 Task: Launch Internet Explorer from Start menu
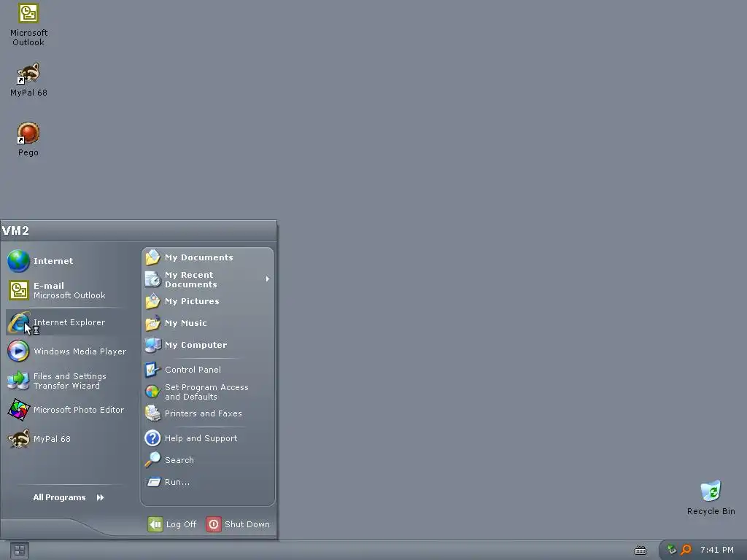[66, 322]
